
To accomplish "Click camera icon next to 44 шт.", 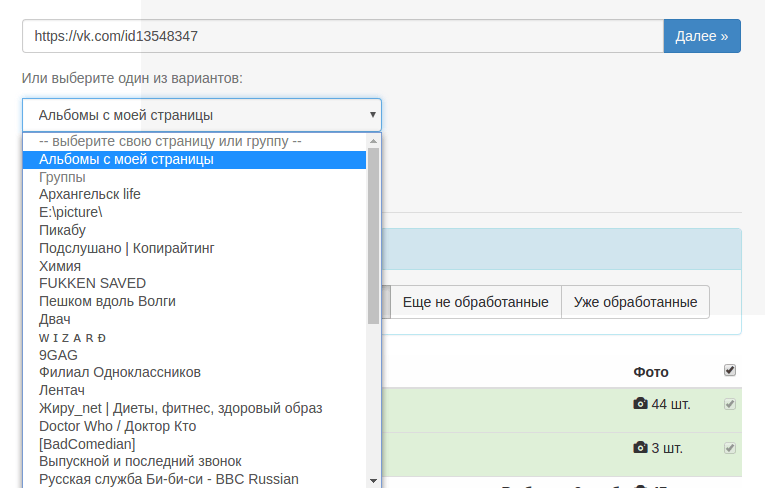I will (x=641, y=404).
